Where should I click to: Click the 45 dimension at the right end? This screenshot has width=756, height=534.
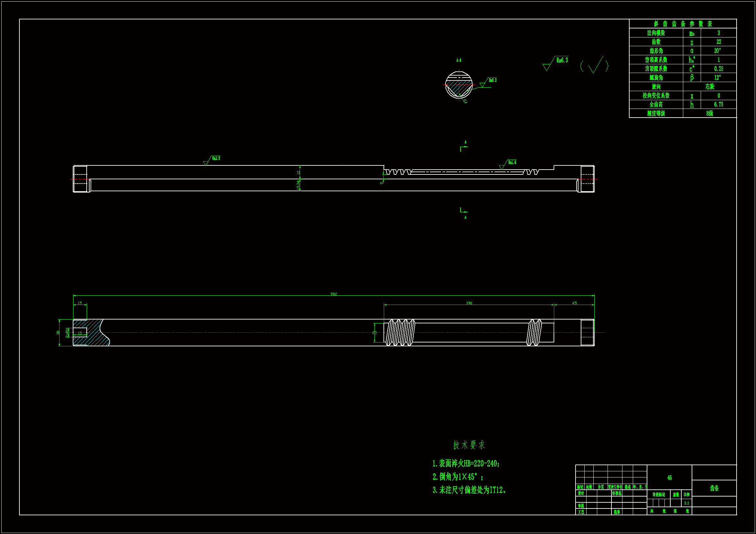click(x=574, y=303)
